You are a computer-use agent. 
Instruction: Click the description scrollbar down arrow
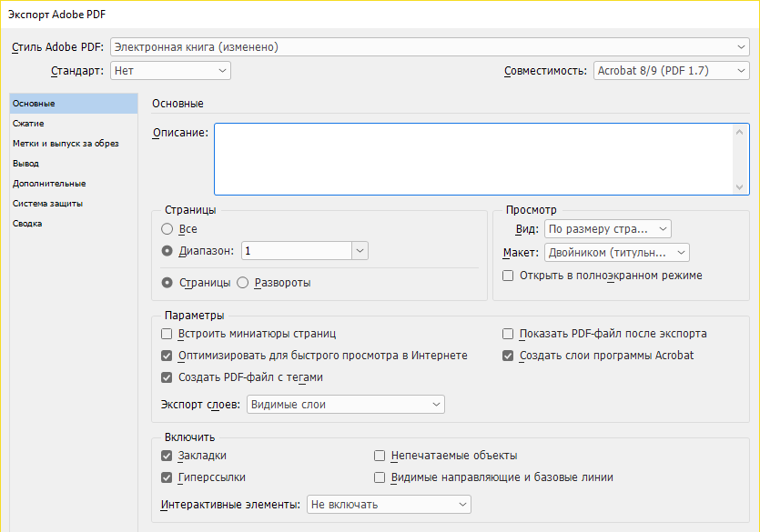click(x=739, y=186)
